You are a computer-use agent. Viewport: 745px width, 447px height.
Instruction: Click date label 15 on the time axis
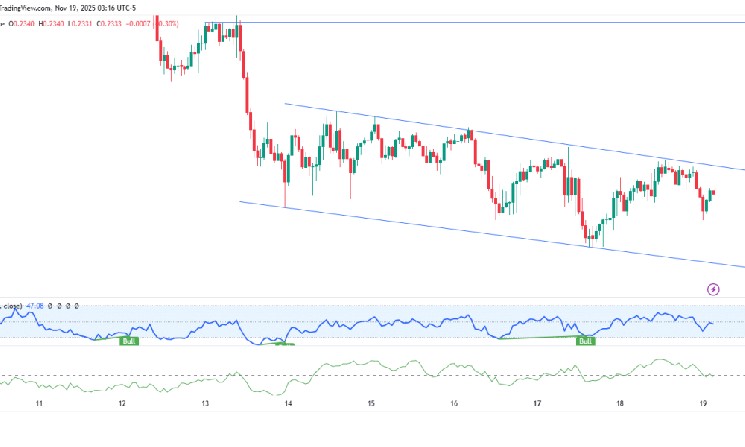[x=370, y=406]
